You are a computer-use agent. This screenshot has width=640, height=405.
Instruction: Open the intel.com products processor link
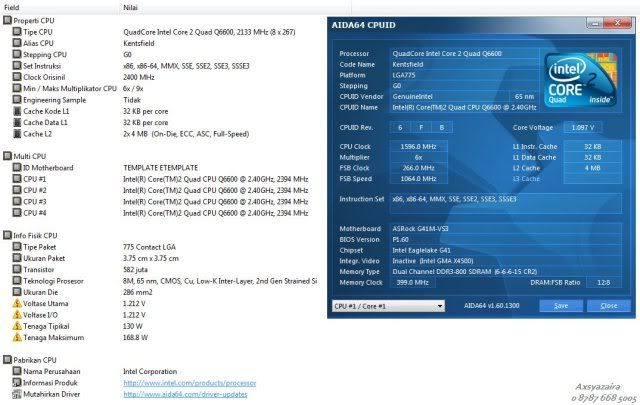190,383
